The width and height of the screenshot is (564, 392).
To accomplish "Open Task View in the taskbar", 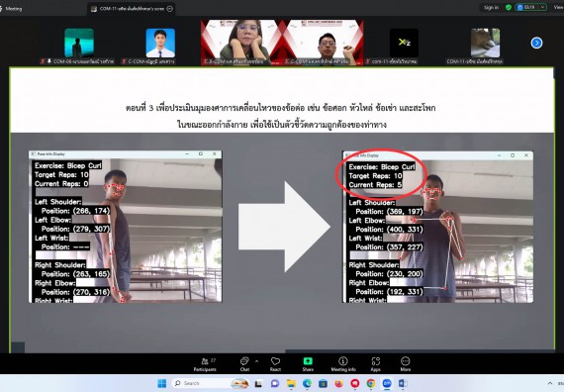I will coord(258,384).
